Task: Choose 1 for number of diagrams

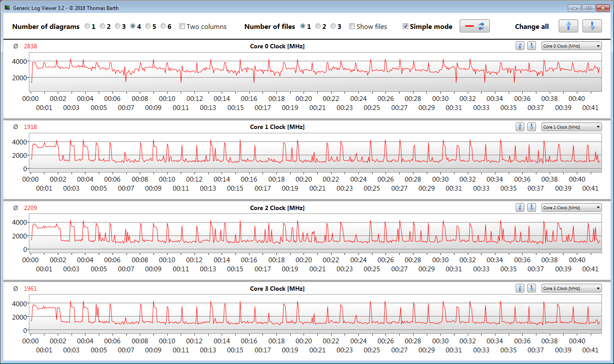Action: [88, 26]
